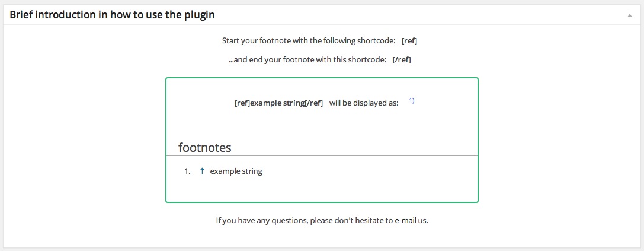The image size is (644, 251).
Task: Click the Brief introduction panel heading
Action: (112, 15)
